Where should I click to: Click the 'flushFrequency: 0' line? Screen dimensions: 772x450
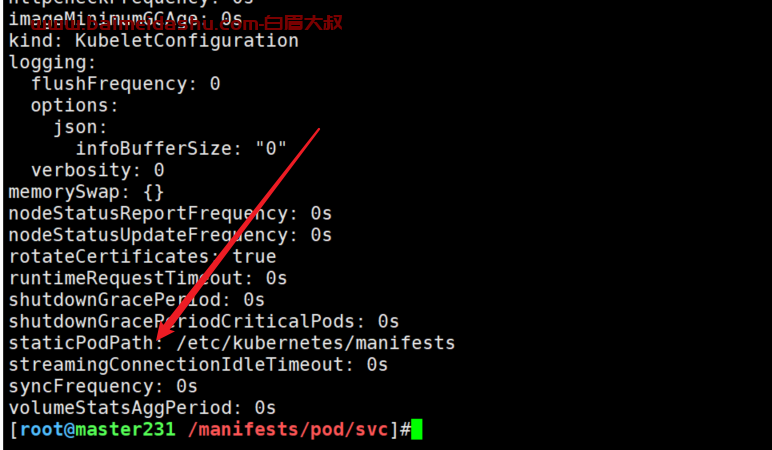126,84
